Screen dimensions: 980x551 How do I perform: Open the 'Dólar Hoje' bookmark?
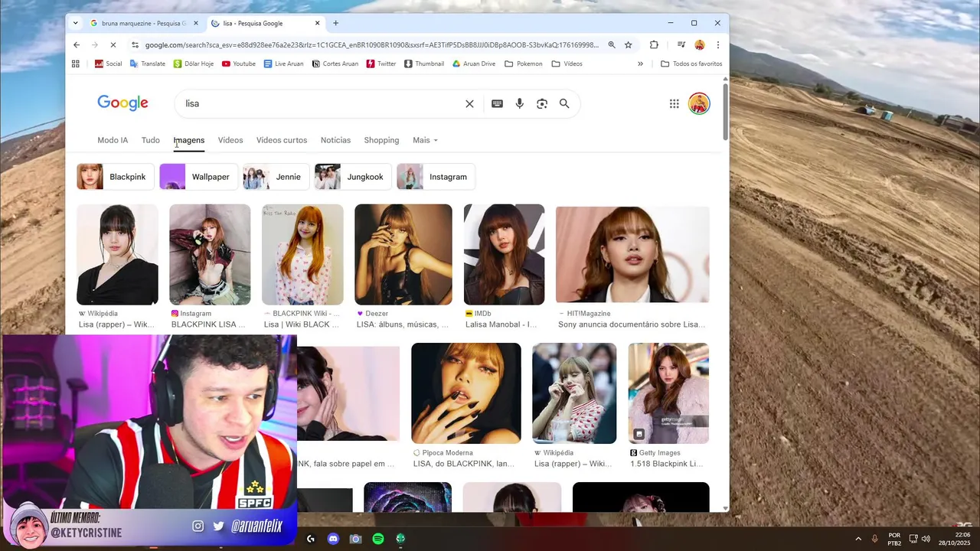193,64
